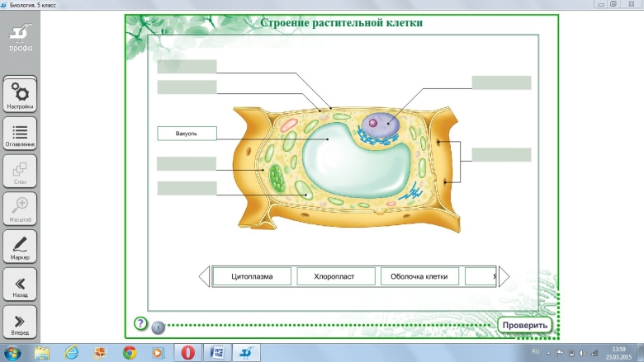This screenshot has height=362, width=644.
Task: Select the Маркер tool
Action: (x=20, y=247)
